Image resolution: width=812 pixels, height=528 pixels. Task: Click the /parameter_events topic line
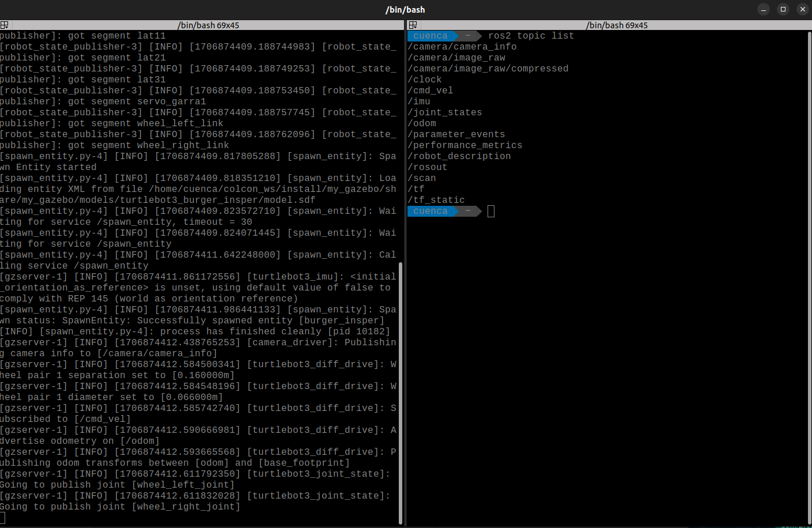[x=456, y=134]
